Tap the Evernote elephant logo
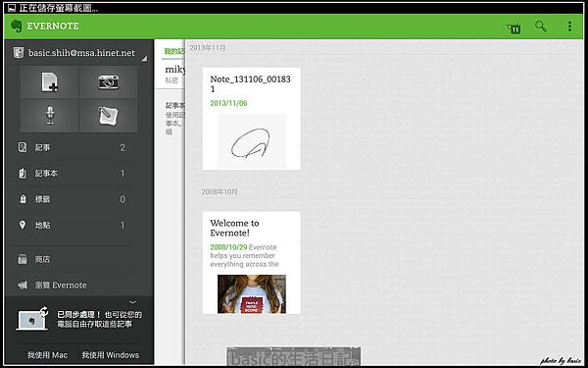 point(16,26)
